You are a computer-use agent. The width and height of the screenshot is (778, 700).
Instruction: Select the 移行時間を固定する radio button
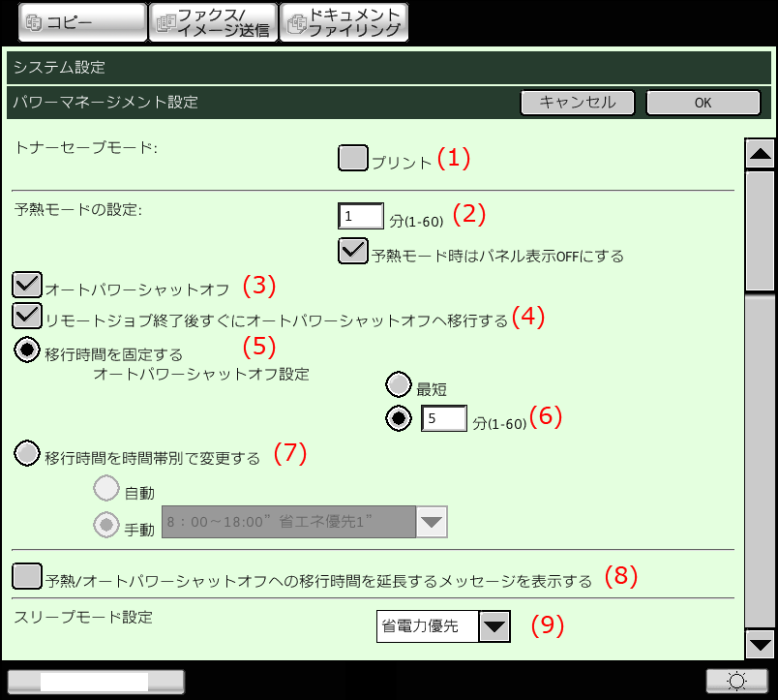coord(28,350)
